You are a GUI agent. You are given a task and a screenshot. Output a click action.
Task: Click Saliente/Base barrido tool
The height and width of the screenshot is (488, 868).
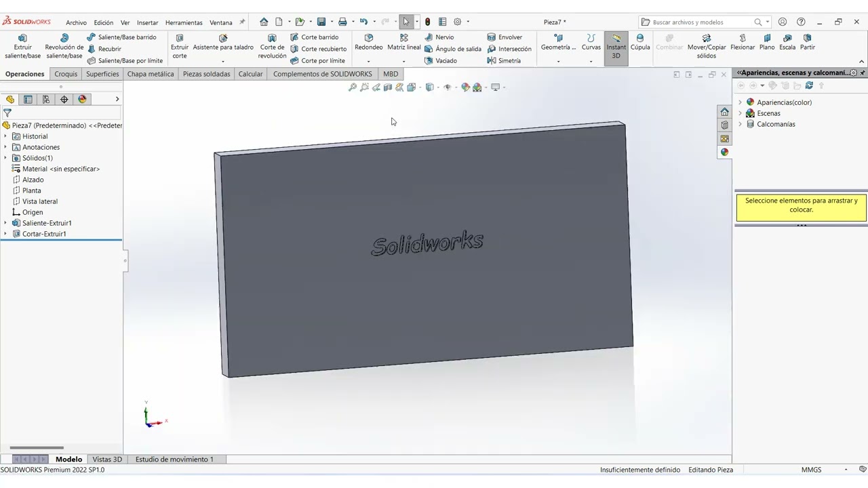(x=121, y=37)
